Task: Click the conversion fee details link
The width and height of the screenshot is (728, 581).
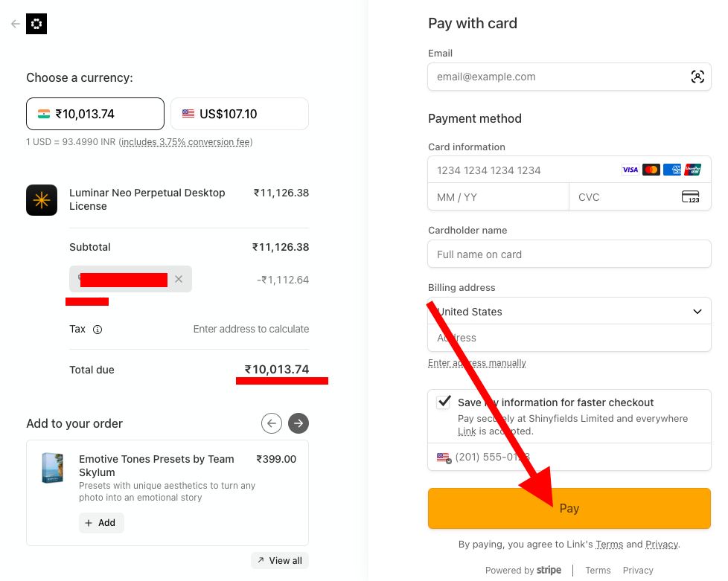Action: 185,142
